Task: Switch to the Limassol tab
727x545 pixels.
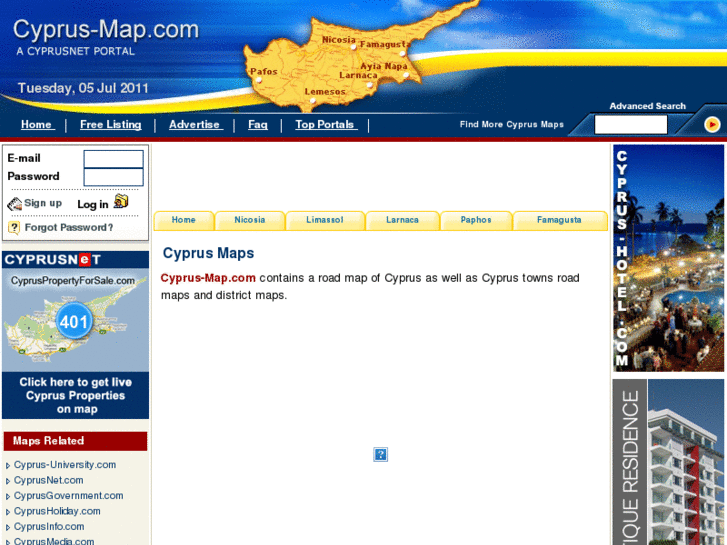Action: tap(325, 220)
